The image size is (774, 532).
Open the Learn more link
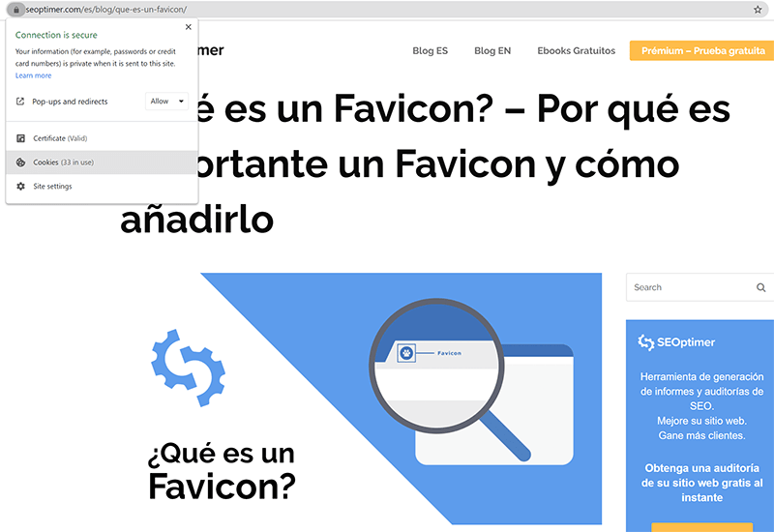click(33, 75)
